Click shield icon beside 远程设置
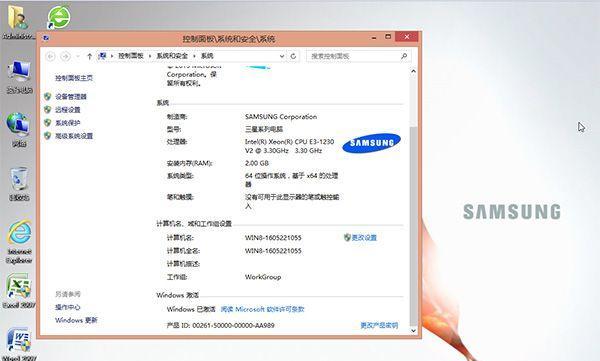600x361 pixels. 47,110
